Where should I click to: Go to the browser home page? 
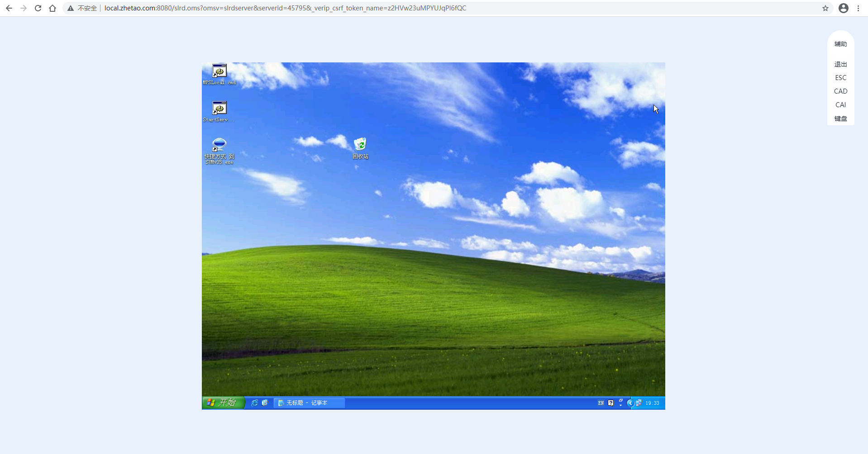[52, 8]
